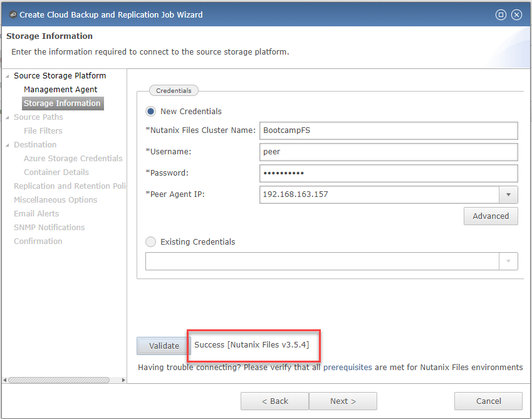Click the Destination label
The height and width of the screenshot is (419, 532).
[x=35, y=145]
